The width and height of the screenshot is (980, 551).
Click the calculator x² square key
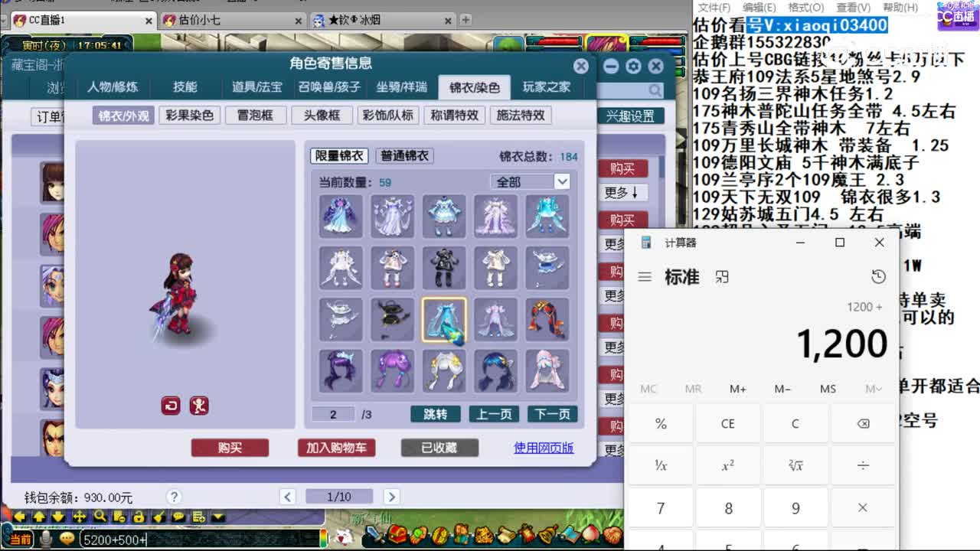click(728, 465)
